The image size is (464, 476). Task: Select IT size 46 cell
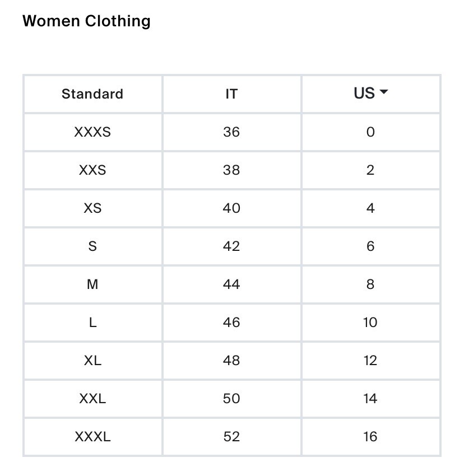231,323
